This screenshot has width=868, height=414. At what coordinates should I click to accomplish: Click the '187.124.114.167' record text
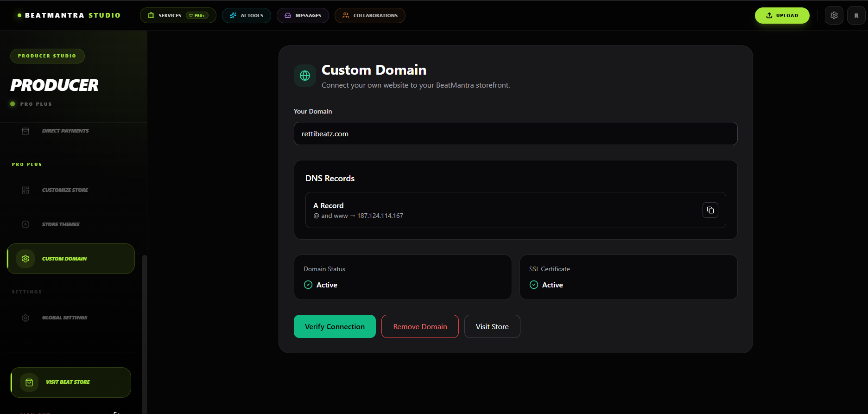click(x=380, y=216)
